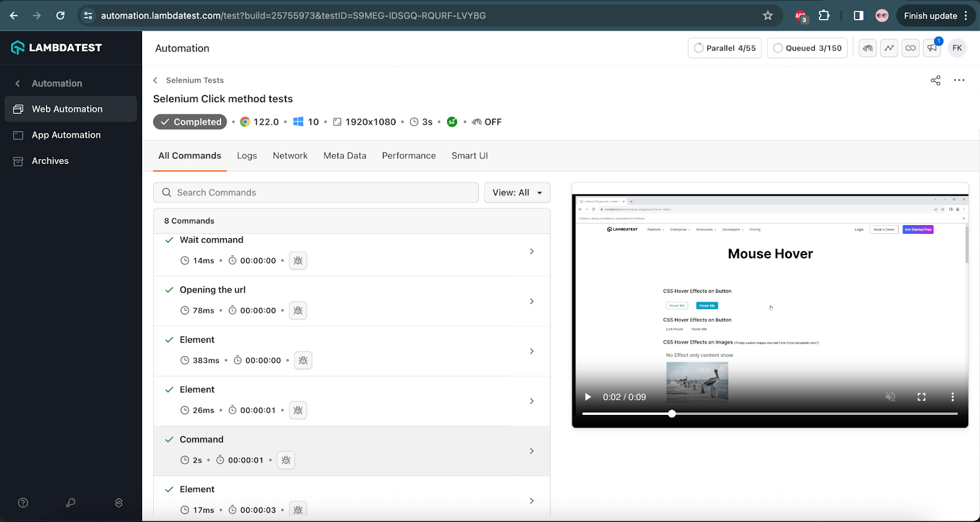Click the Finish update button
Screen dimensions: 980x522
[935, 16]
